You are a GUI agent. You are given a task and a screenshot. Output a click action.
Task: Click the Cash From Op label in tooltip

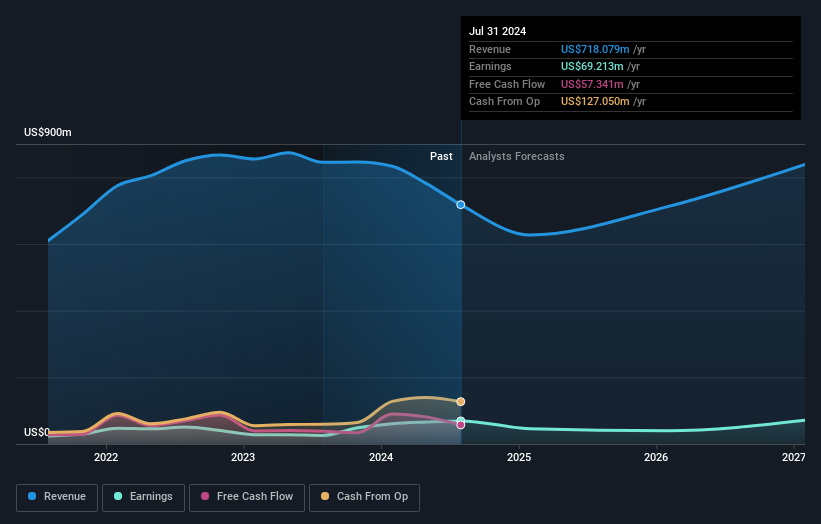(x=504, y=102)
